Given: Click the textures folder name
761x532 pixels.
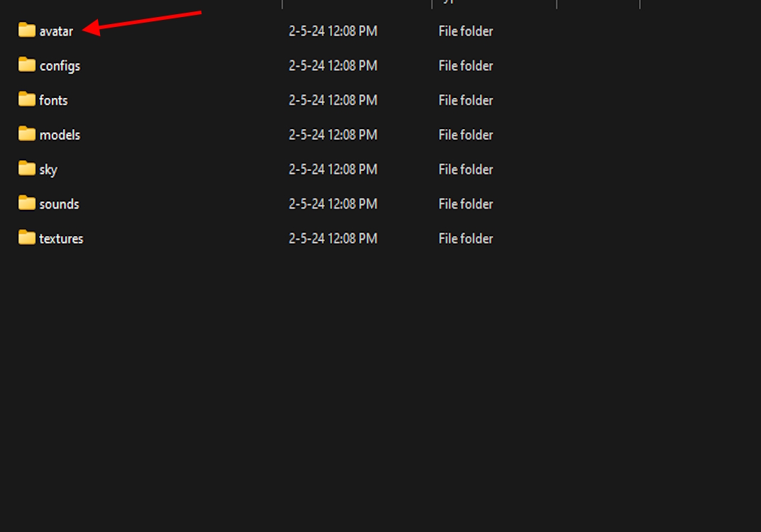Looking at the screenshot, I should 61,239.
